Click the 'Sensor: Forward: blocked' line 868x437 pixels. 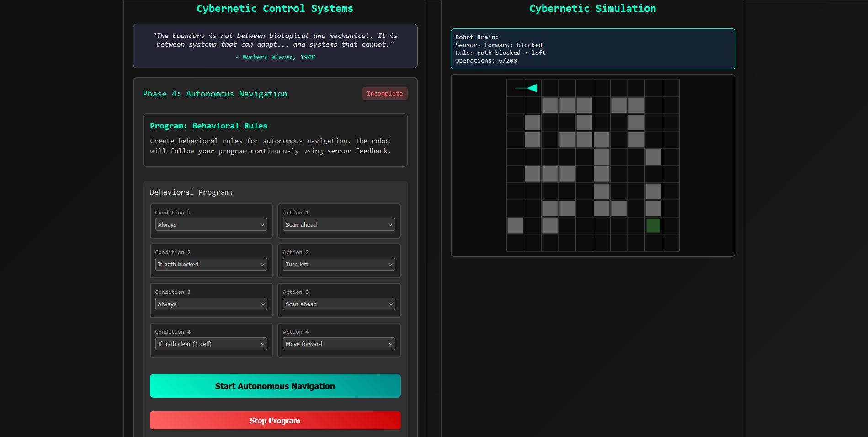[499, 45]
